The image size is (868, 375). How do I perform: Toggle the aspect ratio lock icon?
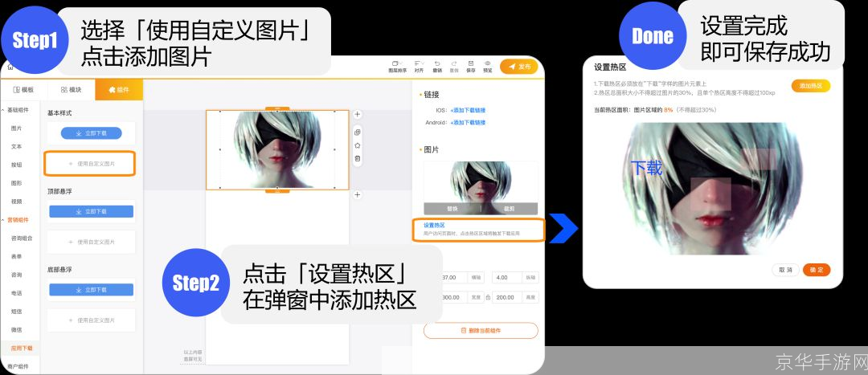489,298
